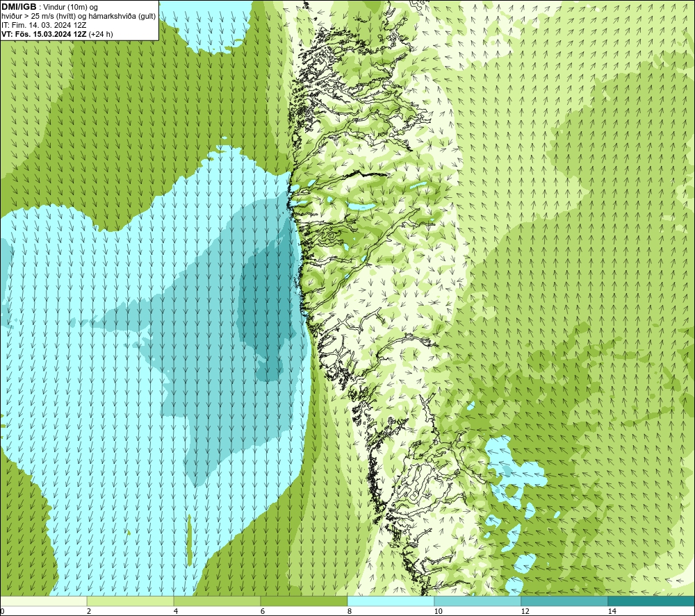Image resolution: width=695 pixels, height=616 pixels.
Task: Click the "10" label on the wind scale
Action: (438, 611)
